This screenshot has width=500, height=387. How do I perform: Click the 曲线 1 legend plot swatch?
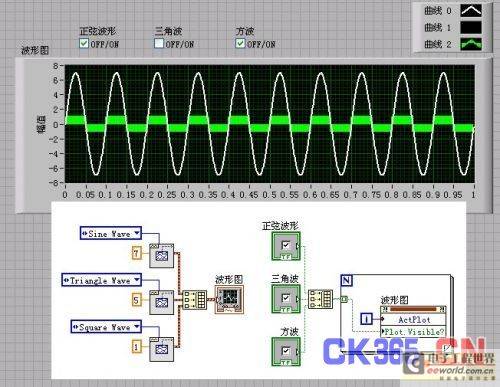coord(471,27)
